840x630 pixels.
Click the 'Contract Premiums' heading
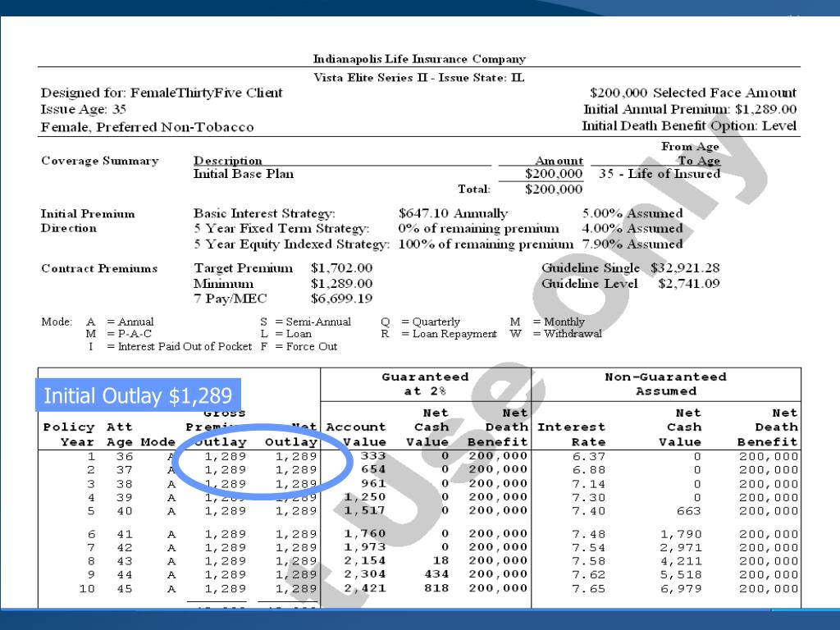point(99,268)
